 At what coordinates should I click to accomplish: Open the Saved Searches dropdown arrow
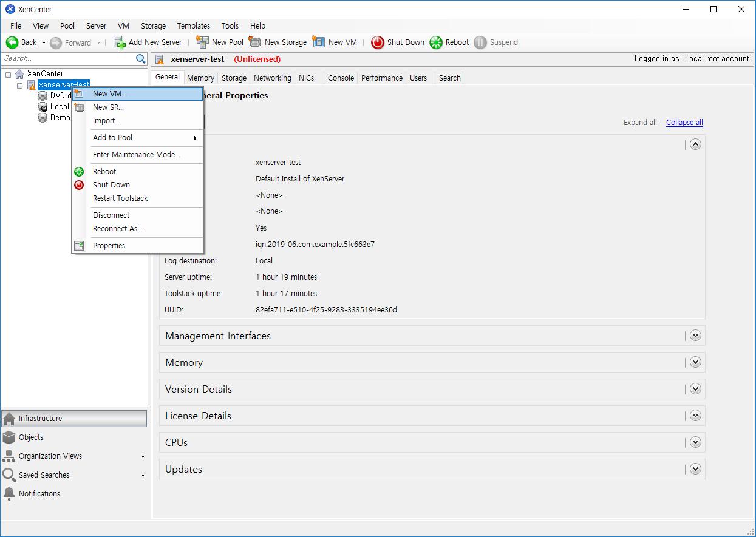click(x=143, y=476)
